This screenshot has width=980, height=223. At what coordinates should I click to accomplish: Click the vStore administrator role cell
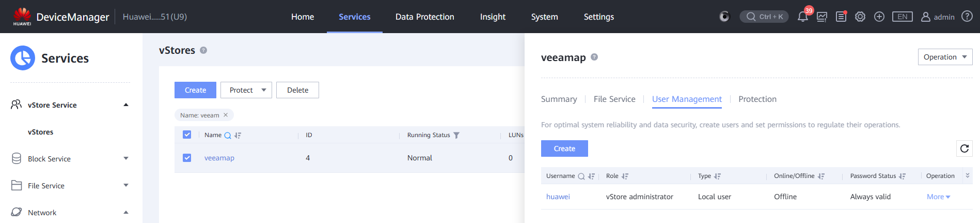tap(640, 197)
